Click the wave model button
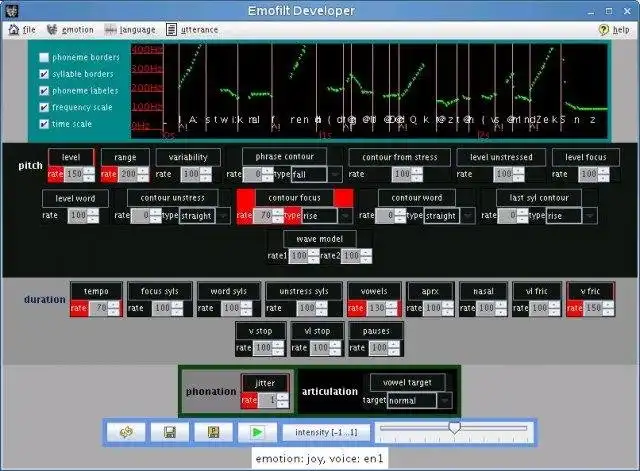Viewport: 640px width, 471px height. (320, 239)
